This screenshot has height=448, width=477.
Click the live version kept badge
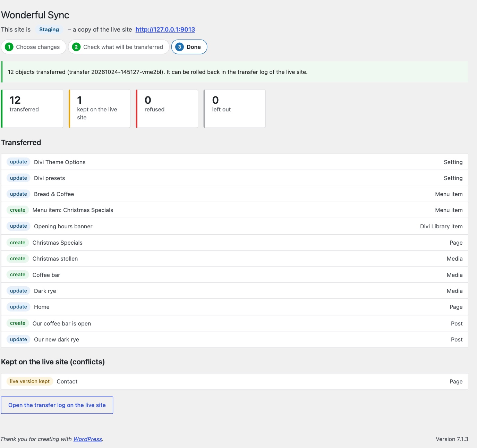click(30, 381)
